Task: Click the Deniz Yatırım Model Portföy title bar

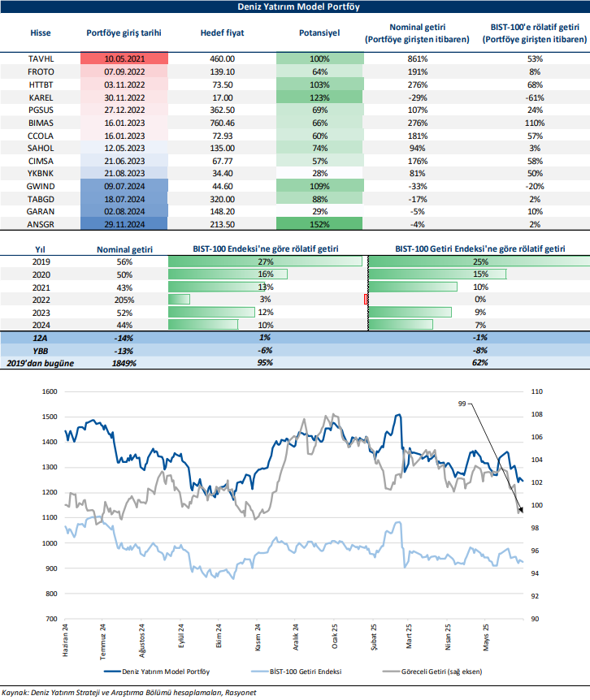Action: click(x=295, y=6)
